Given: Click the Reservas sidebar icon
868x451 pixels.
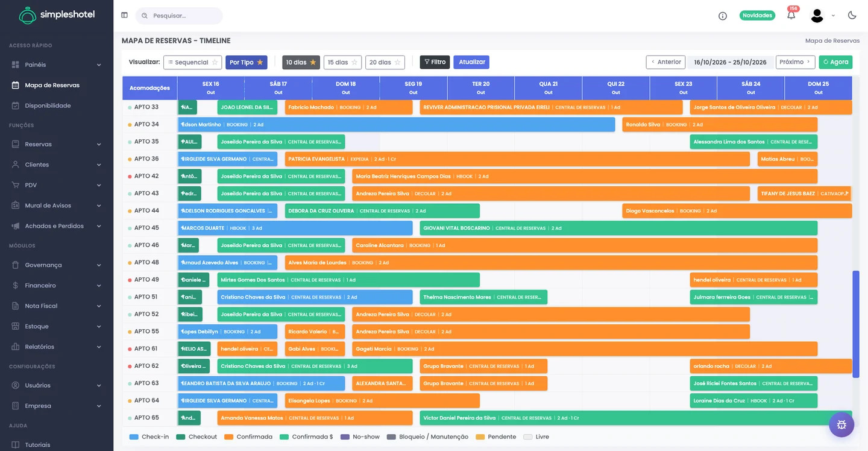Looking at the screenshot, I should [x=15, y=144].
